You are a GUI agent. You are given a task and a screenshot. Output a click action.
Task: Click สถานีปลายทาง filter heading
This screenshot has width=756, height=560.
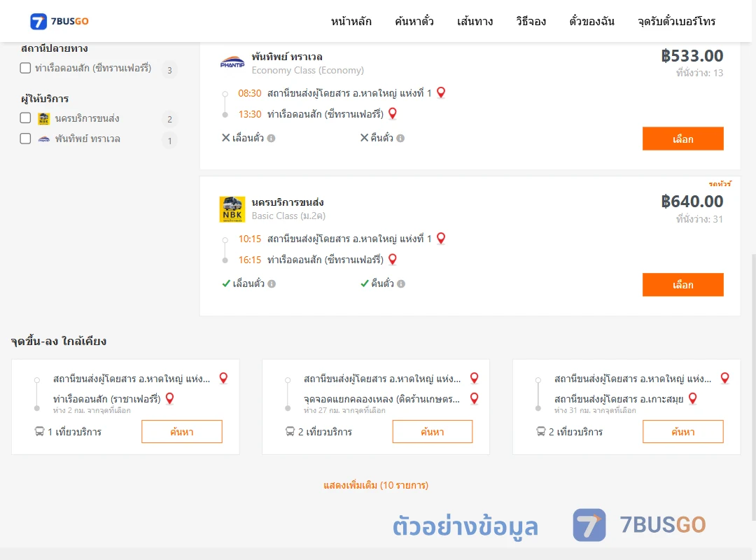(x=55, y=48)
